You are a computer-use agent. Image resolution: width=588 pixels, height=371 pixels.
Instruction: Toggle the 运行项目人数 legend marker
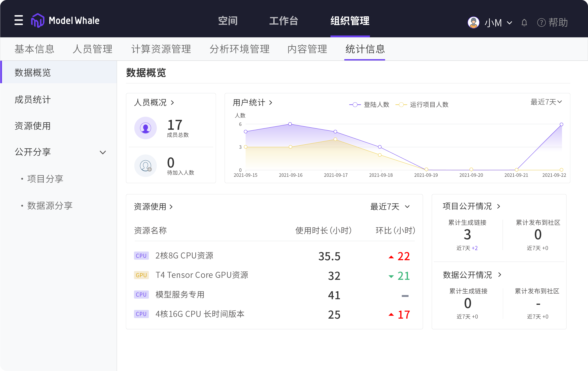(401, 105)
